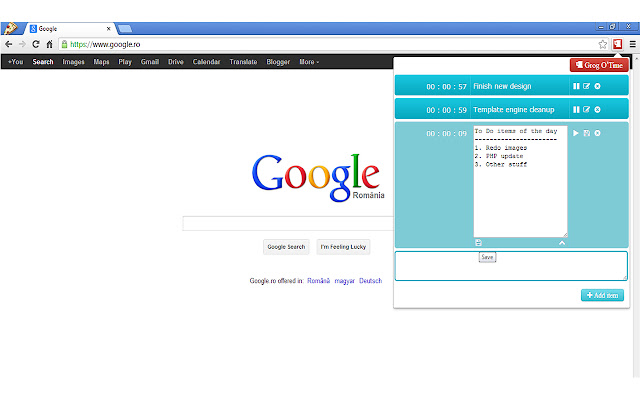Click inside the To Do items notes textarea

pos(520,182)
